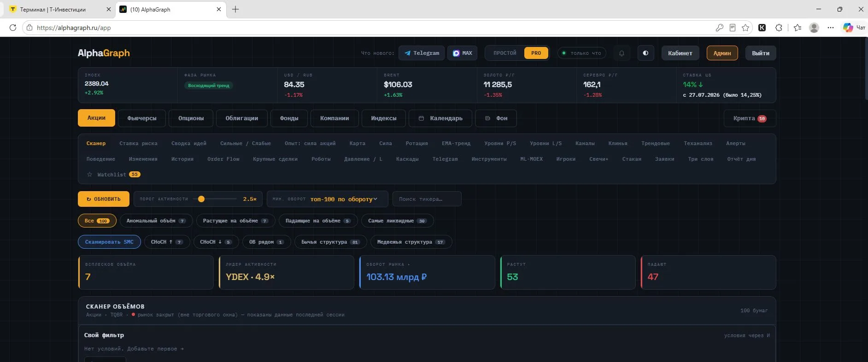This screenshot has height=362, width=868.
Task: Adjust the порог активности slider handle
Action: (x=201, y=199)
